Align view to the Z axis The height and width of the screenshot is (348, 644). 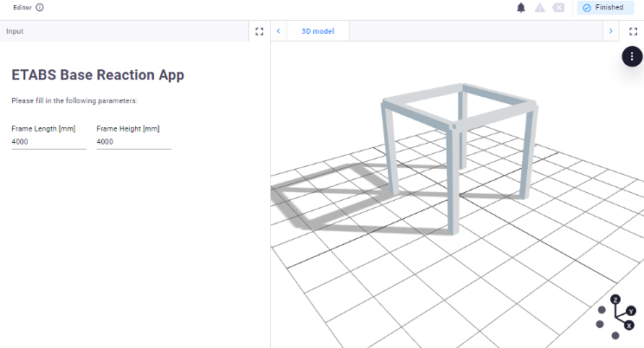click(x=615, y=300)
